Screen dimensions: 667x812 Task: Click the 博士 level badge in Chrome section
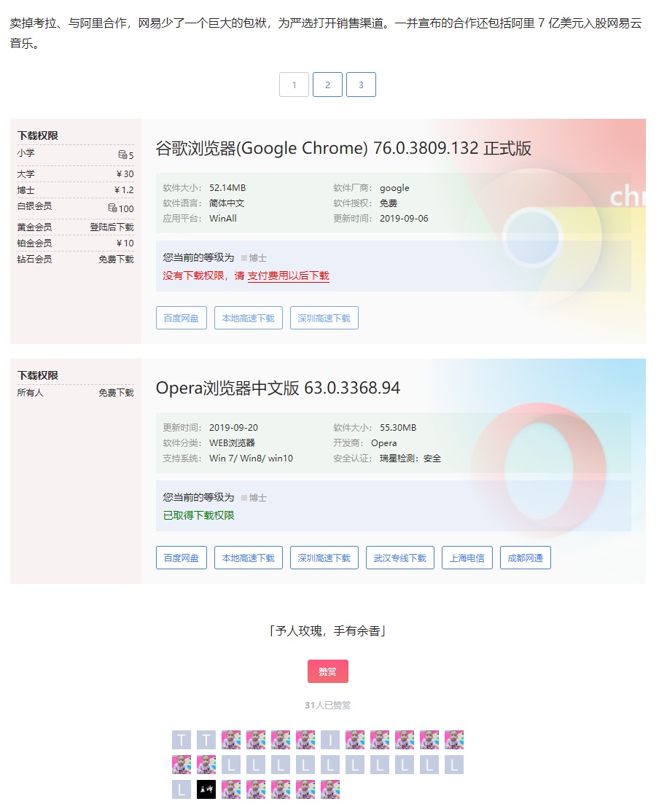pyautogui.click(x=254, y=258)
